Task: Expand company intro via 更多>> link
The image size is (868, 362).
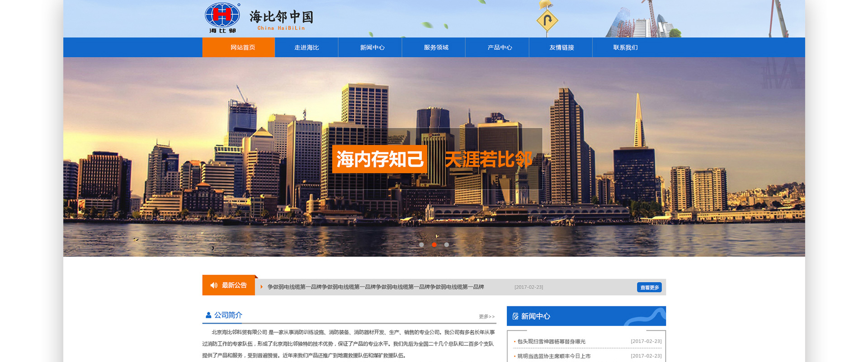Action: point(486,316)
